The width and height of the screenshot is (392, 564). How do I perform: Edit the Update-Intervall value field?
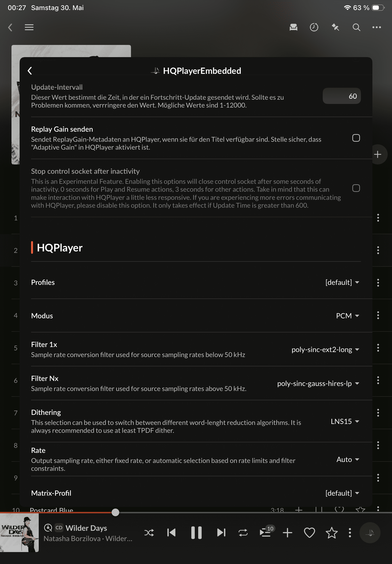click(341, 96)
